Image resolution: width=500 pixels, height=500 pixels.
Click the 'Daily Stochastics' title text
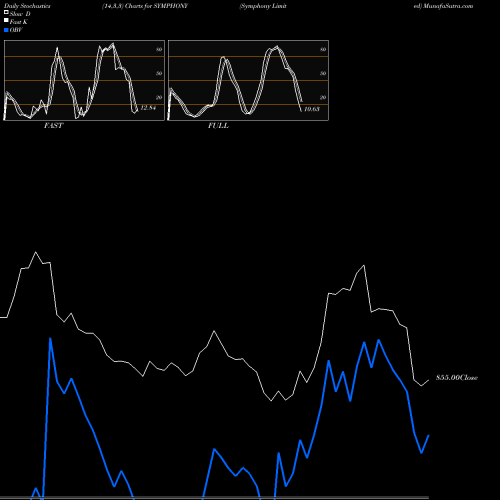27,6
